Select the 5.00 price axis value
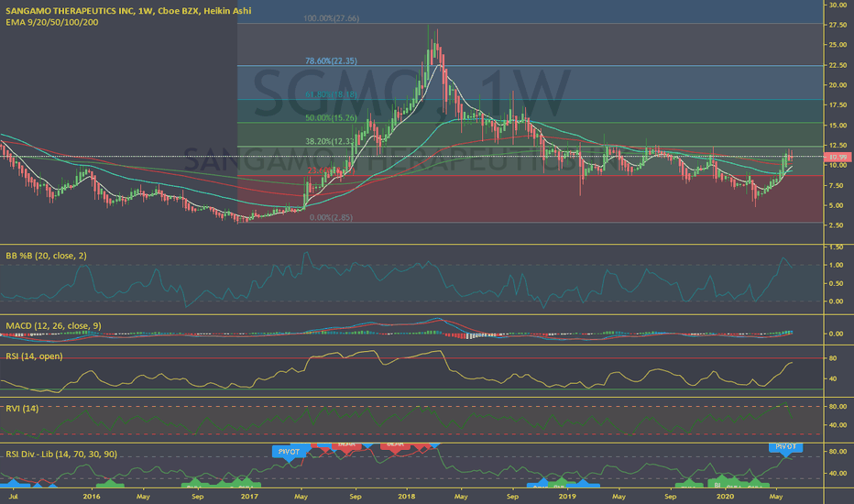Viewport: 854px width, 504px height. point(838,206)
